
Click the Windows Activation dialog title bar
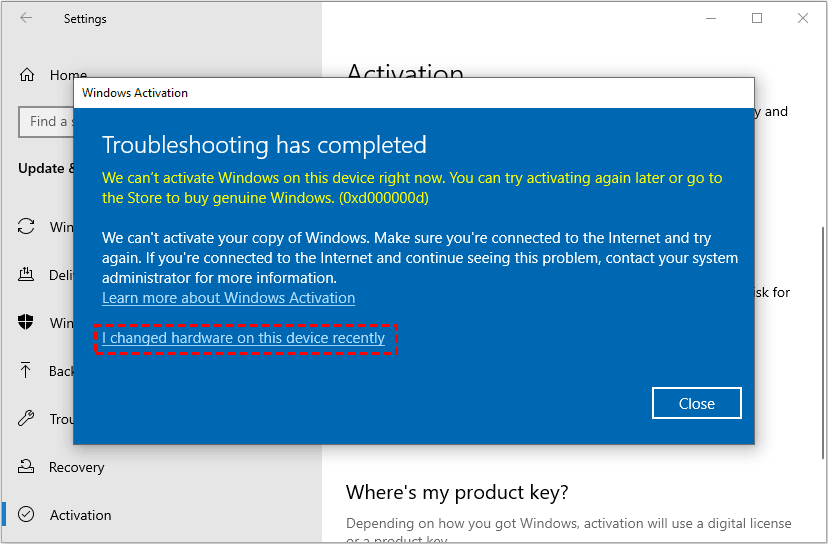click(400, 93)
